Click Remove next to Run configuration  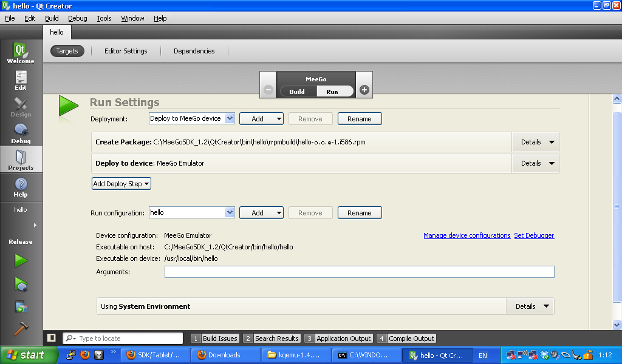310,213
